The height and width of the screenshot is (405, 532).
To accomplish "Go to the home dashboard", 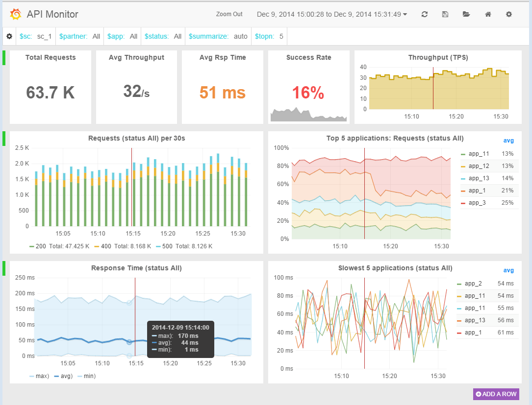I will 488,14.
